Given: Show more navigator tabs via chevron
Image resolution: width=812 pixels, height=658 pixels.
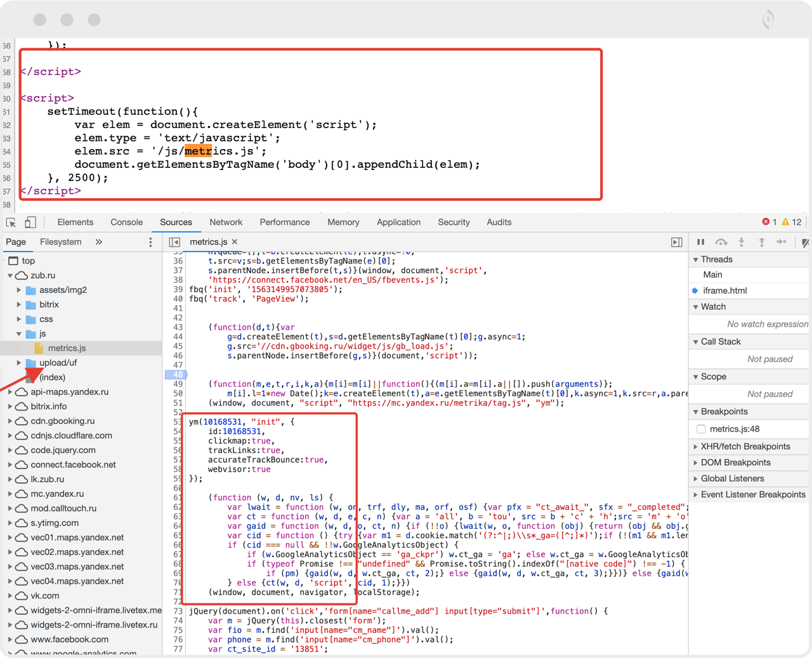Looking at the screenshot, I should pos(98,242).
